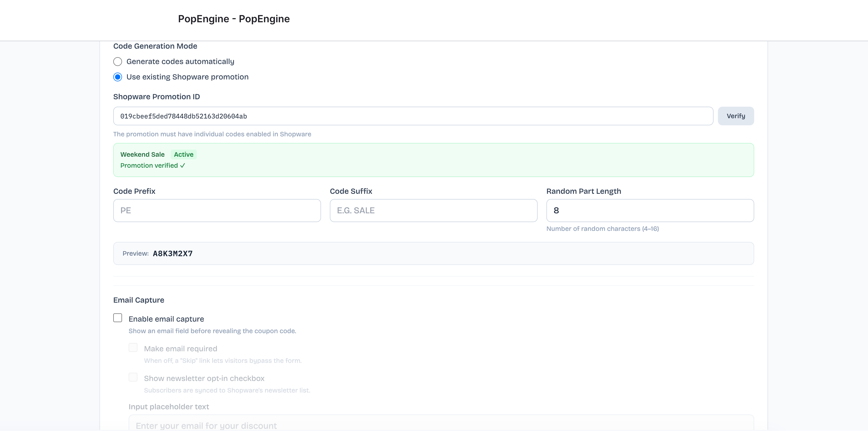The image size is (868, 431).
Task: Click the PopEngine page title
Action: coord(234,19)
